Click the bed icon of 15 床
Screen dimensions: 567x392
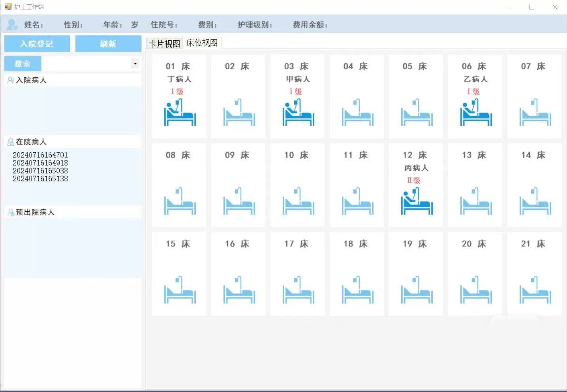coord(180,290)
